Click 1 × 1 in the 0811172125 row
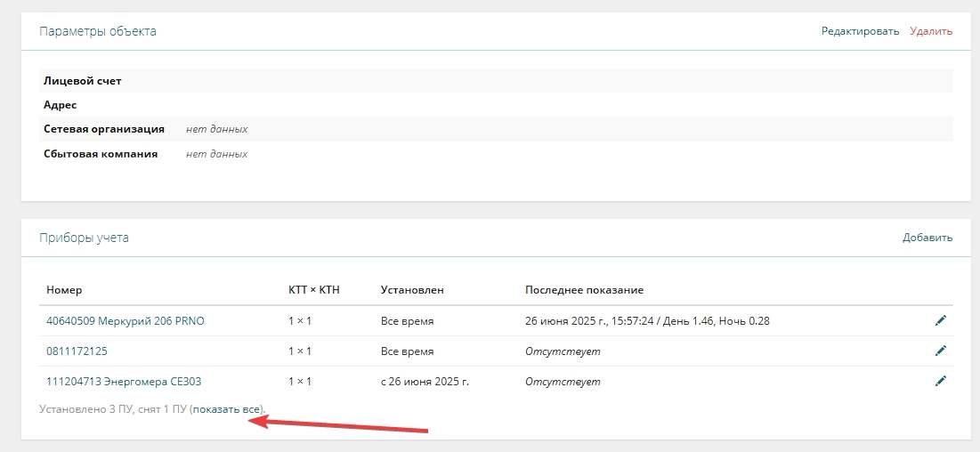The height and width of the screenshot is (452, 980). 299,351
